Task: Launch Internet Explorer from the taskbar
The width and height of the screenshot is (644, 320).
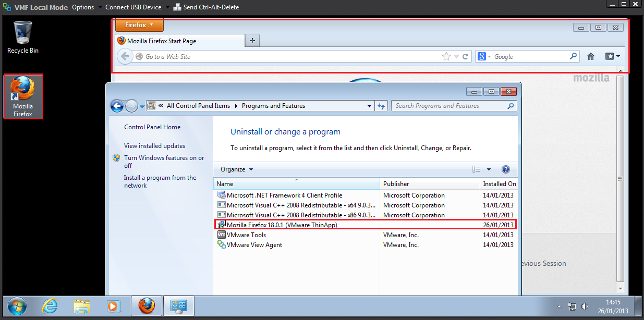Action: 50,306
